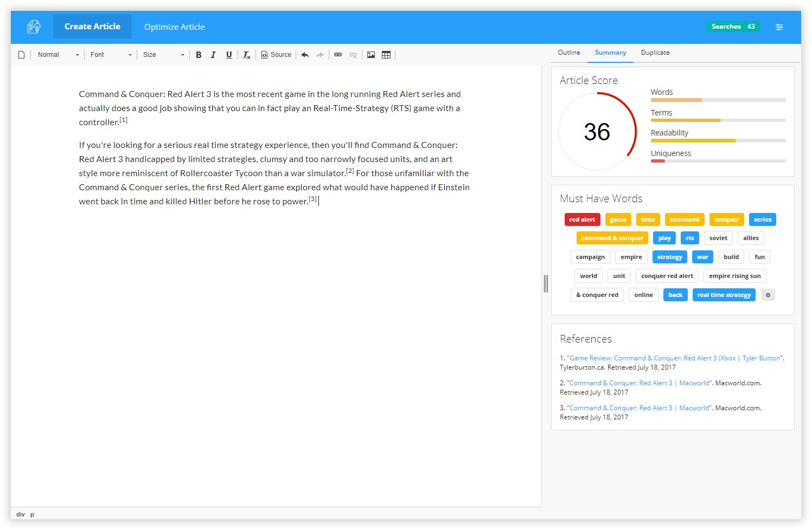Toggle underline formatting
The width and height of the screenshot is (812, 530).
pos(229,55)
